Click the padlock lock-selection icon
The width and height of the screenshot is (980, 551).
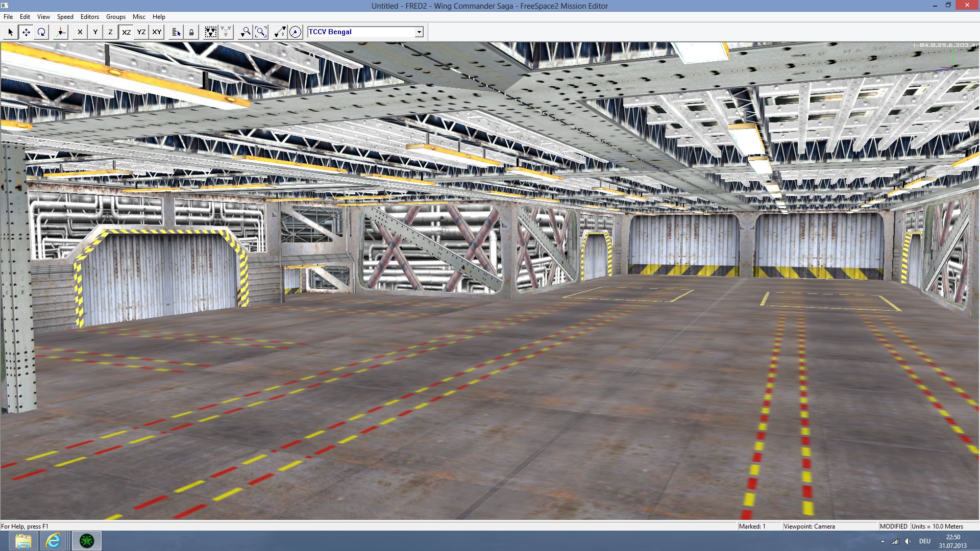pyautogui.click(x=191, y=32)
